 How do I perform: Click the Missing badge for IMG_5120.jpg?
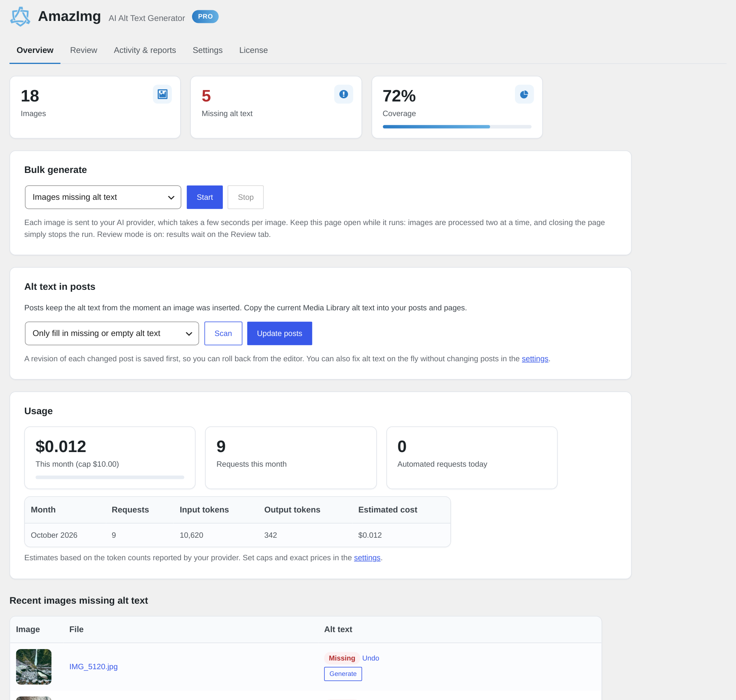point(342,658)
